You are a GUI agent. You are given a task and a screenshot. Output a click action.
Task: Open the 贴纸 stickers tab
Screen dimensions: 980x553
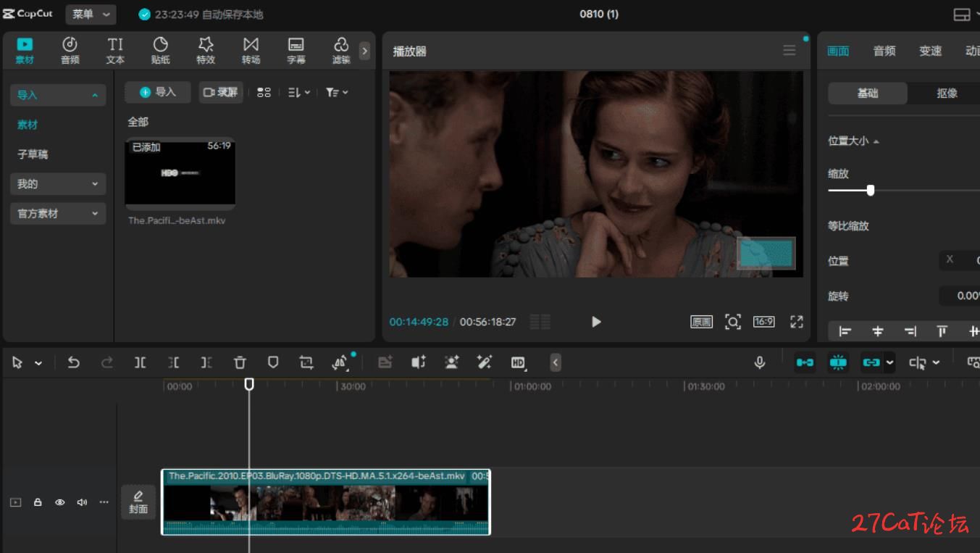[161, 51]
